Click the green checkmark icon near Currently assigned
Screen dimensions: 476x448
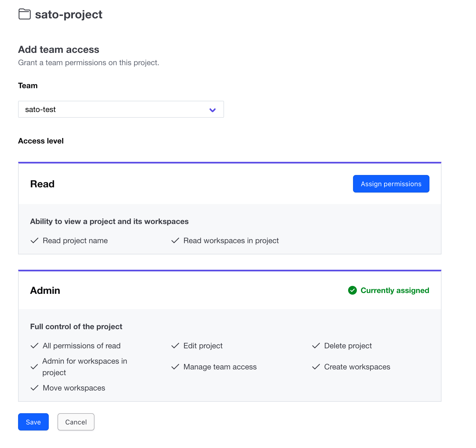pyautogui.click(x=352, y=290)
